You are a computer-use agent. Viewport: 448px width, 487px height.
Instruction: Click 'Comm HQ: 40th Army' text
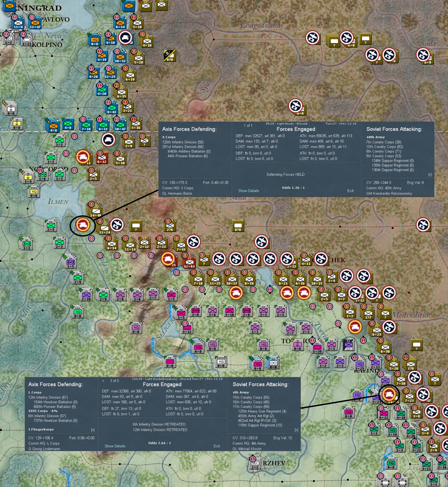(384, 188)
